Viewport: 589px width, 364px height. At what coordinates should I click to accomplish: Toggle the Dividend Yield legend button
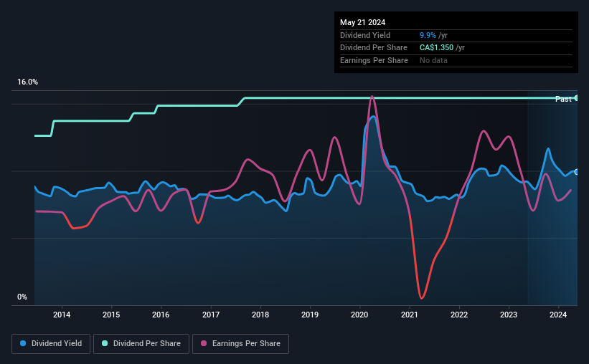pos(51,344)
